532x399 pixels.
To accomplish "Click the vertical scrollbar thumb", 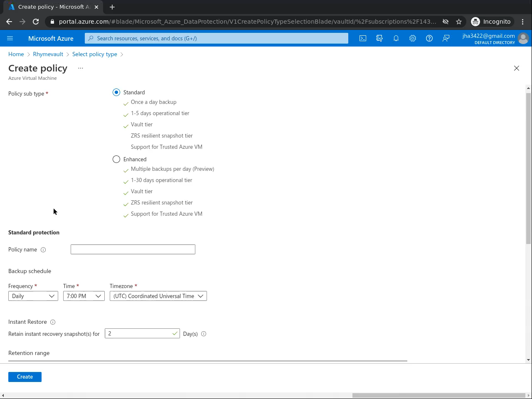I will click(528, 168).
